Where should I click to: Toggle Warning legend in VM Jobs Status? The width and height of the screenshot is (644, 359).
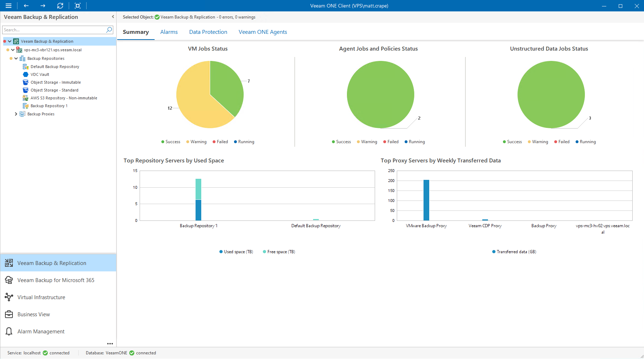[196, 142]
